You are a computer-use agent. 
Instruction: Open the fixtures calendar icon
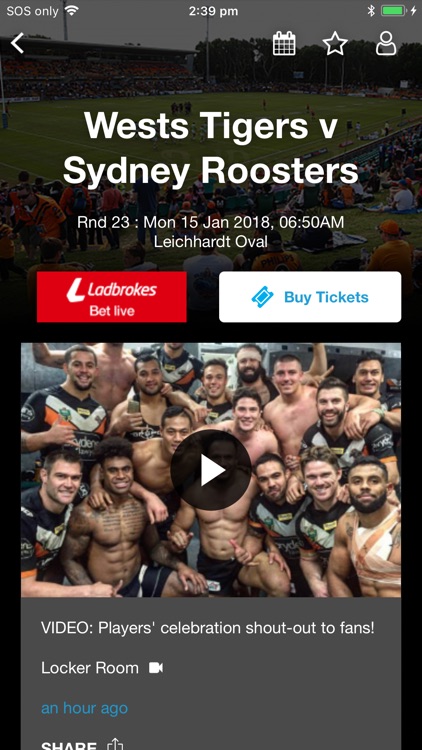point(284,44)
